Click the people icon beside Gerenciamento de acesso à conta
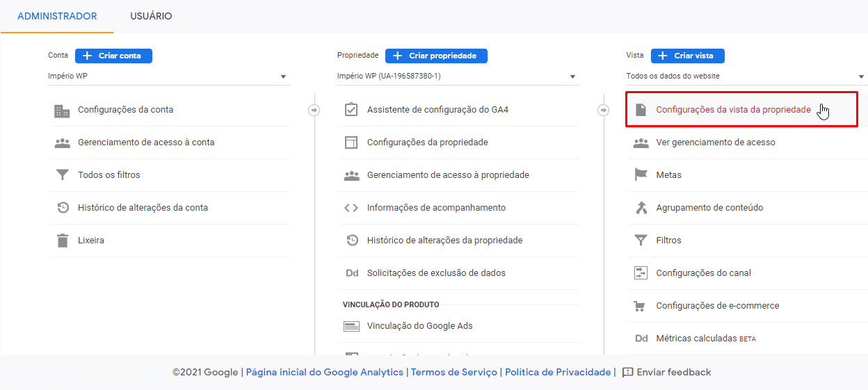The width and height of the screenshot is (868, 390). (x=63, y=143)
